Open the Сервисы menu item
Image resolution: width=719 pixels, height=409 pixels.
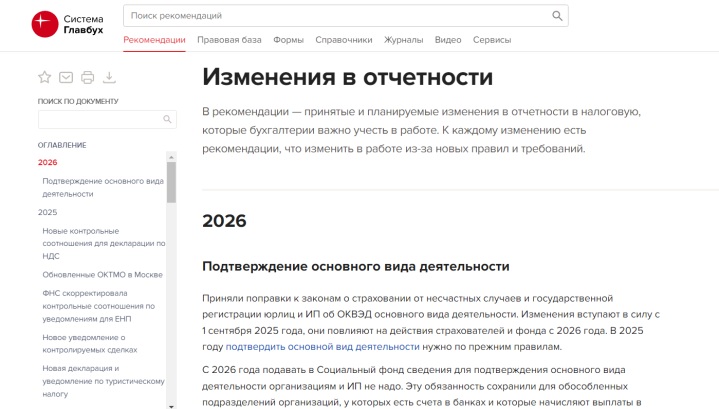(x=492, y=40)
